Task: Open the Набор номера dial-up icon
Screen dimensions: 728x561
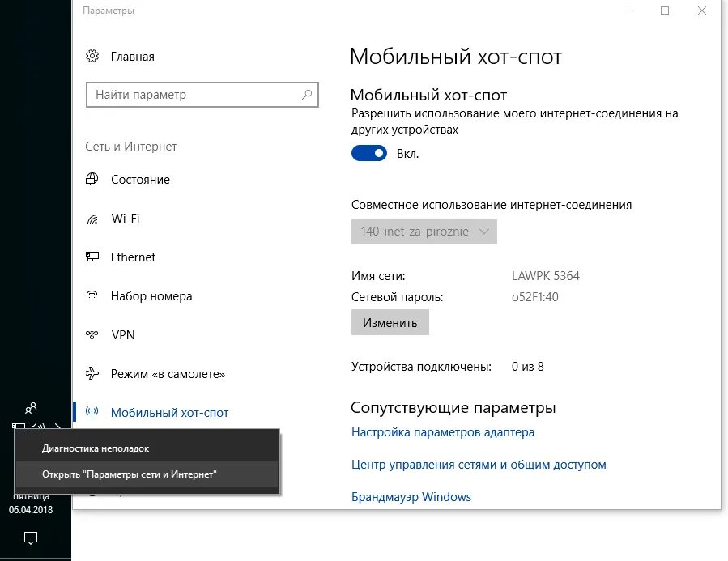Action: 92,295
